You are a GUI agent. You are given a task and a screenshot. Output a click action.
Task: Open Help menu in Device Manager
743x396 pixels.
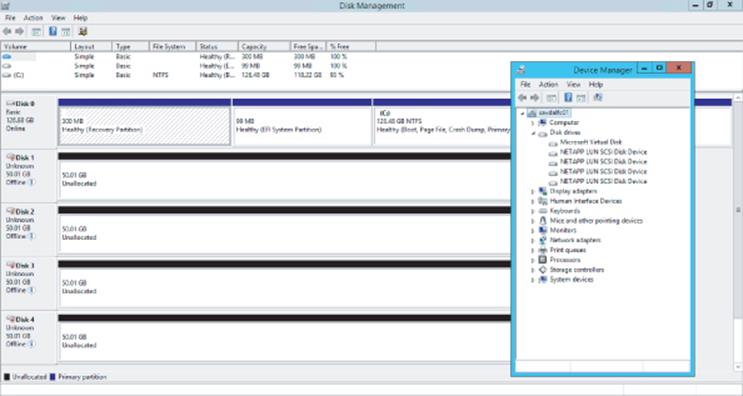click(596, 84)
